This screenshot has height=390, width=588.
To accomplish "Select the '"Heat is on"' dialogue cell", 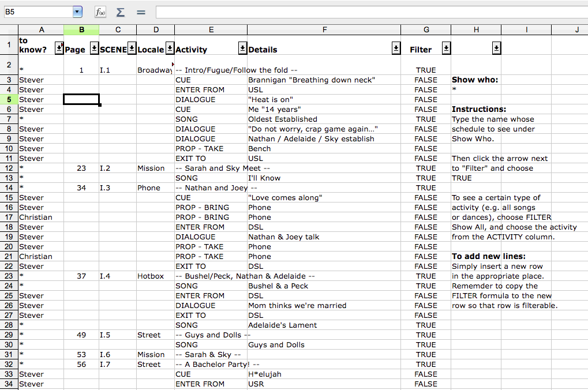I will (x=324, y=99).
